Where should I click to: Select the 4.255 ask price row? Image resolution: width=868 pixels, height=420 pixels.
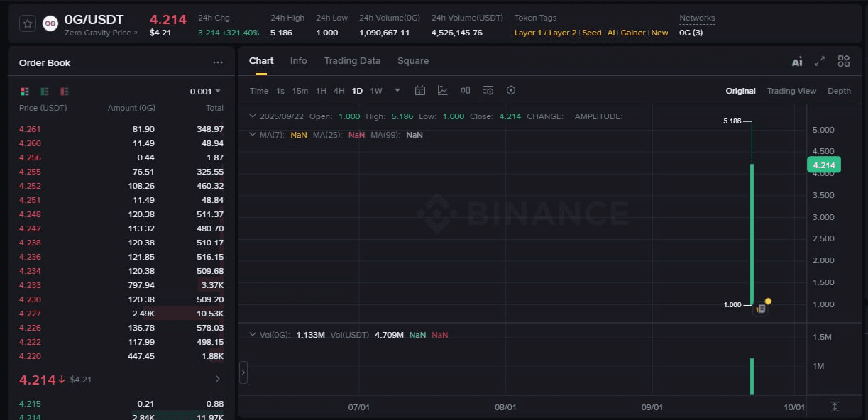click(x=121, y=172)
